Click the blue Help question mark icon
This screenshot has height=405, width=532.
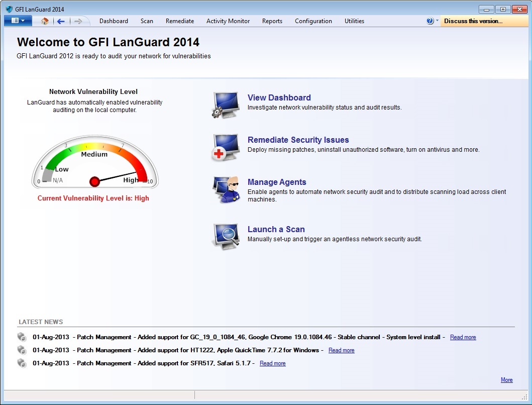pyautogui.click(x=430, y=21)
